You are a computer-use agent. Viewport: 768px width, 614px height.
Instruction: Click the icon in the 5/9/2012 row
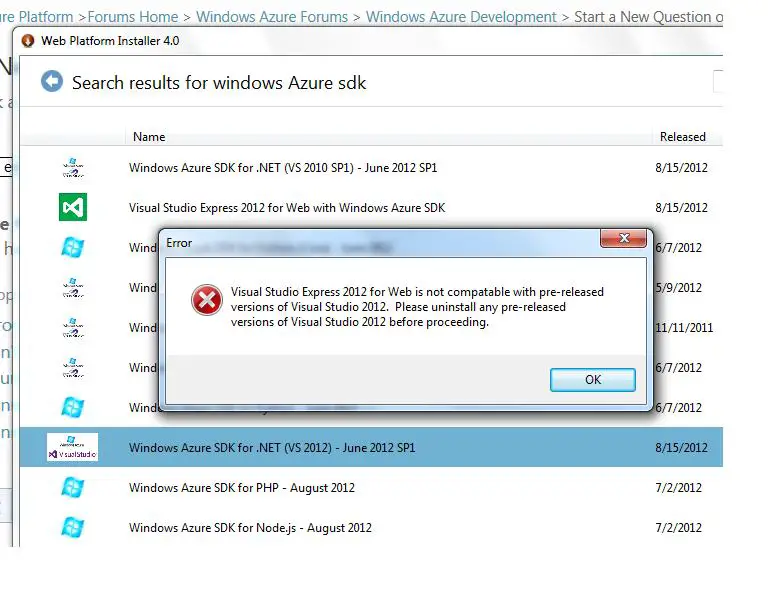point(73,287)
